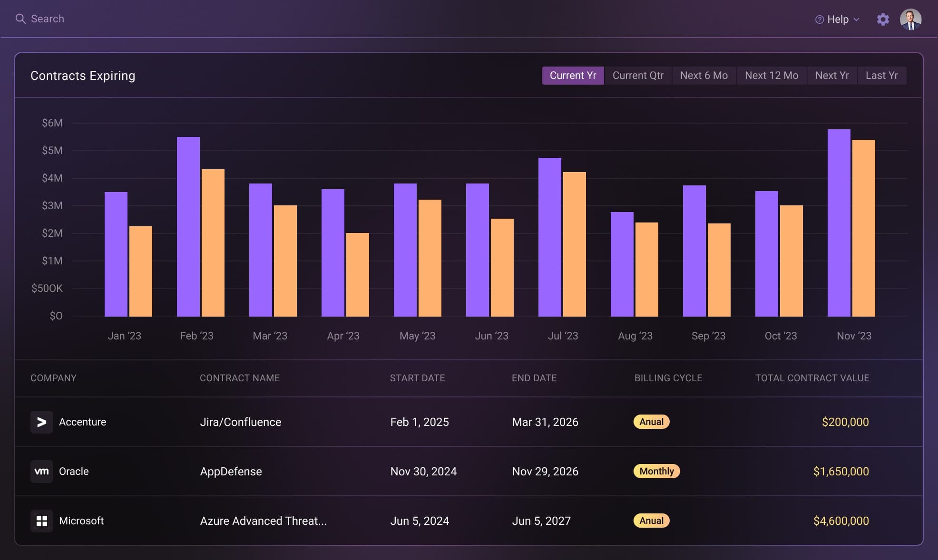Image resolution: width=938 pixels, height=560 pixels.
Task: Click the search magnifier icon
Action: [20, 18]
